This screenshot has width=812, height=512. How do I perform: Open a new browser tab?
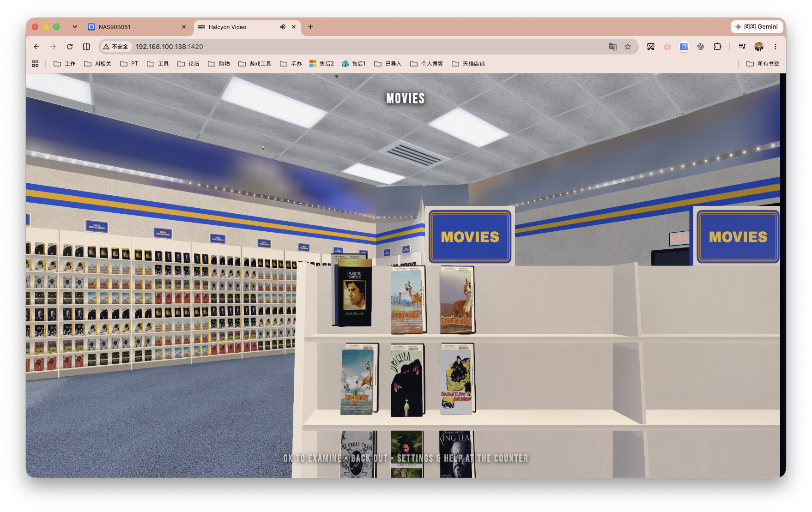click(310, 27)
